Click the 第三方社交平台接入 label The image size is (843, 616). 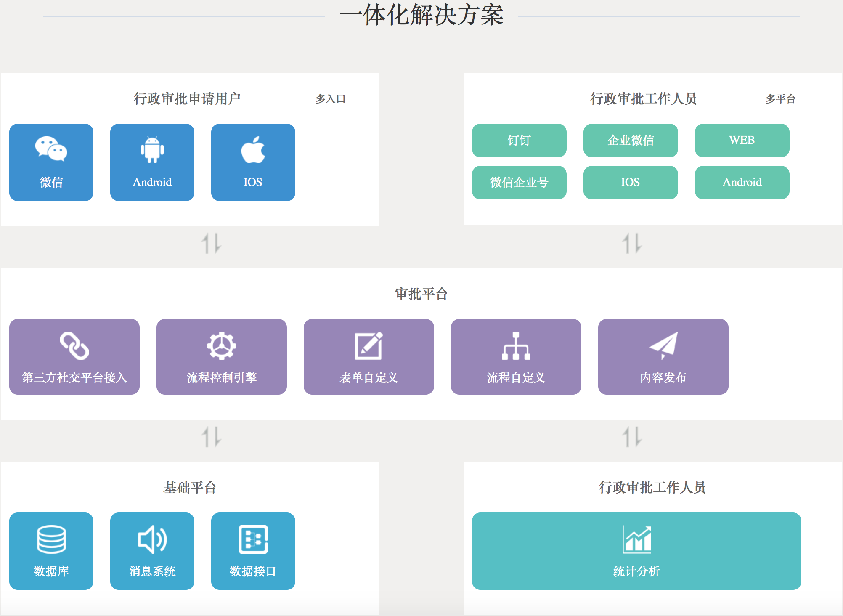[74, 377]
